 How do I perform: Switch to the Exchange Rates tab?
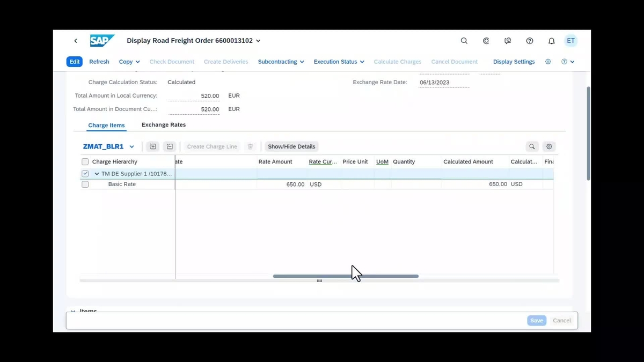point(163,124)
